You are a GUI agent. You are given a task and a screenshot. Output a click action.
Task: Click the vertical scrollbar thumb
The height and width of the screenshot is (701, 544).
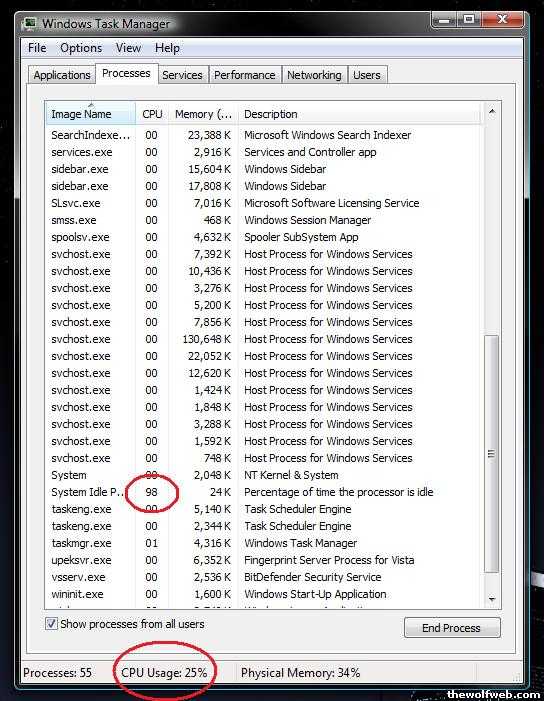tap(492, 453)
